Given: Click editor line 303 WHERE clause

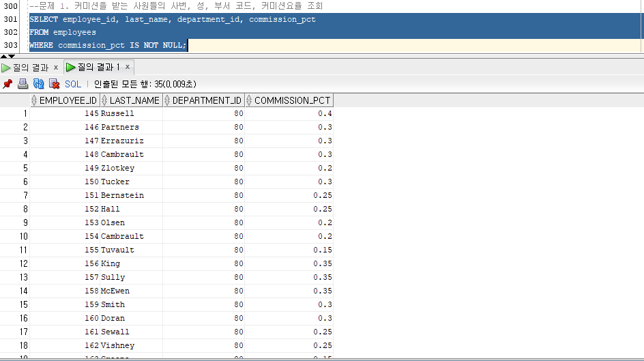Looking at the screenshot, I should click(108, 45).
